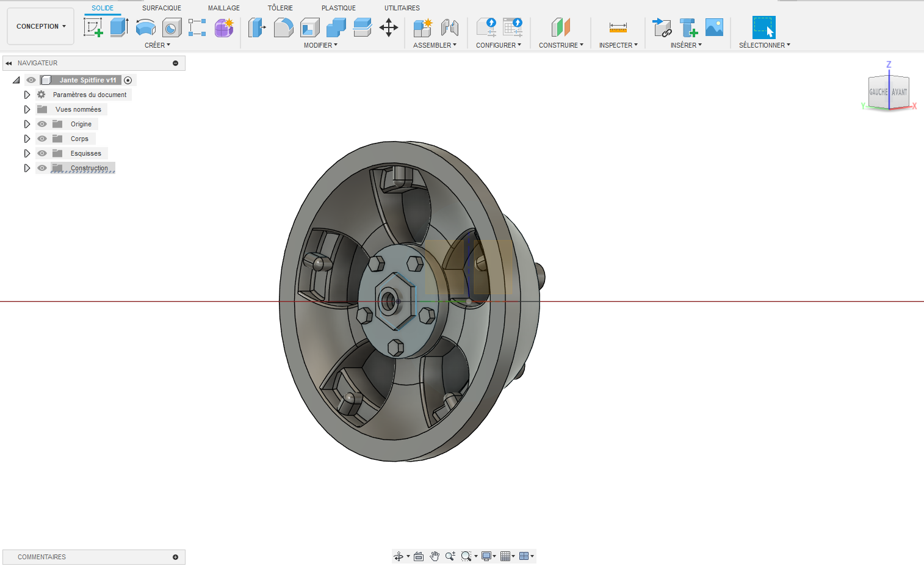Expand the Construction folder
Screen dimensions: 924x566
coord(27,168)
